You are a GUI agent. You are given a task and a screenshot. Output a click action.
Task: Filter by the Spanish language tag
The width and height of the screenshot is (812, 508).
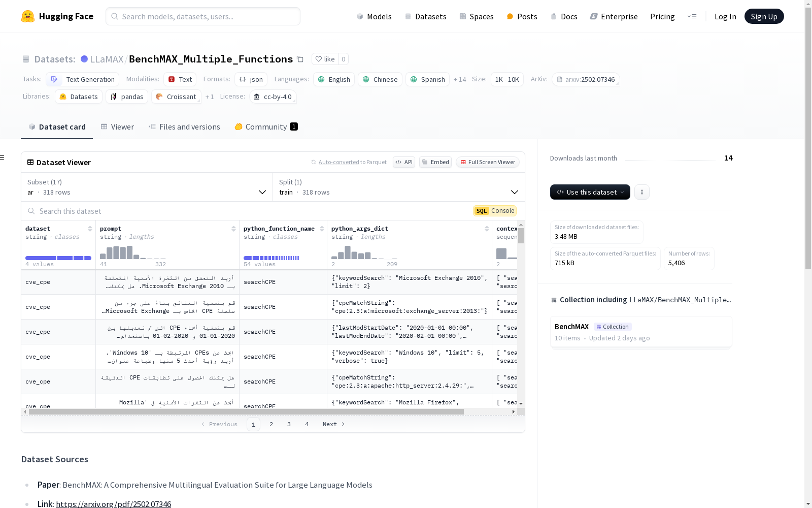427,79
